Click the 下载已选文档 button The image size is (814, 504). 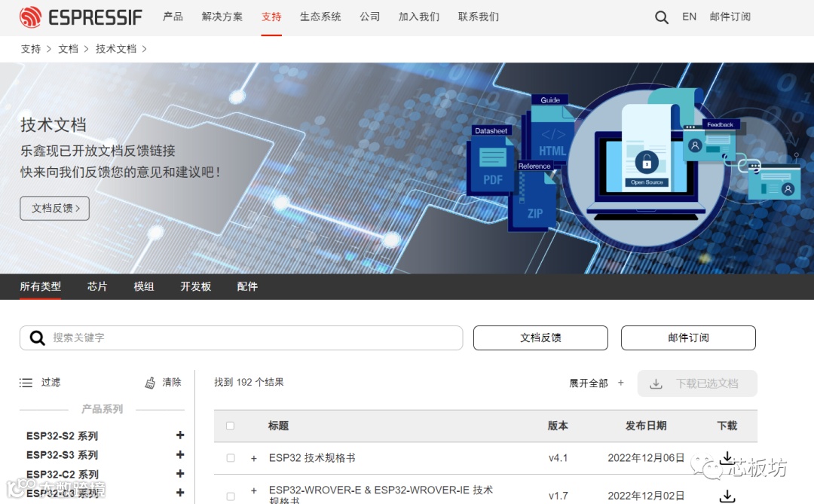tap(697, 383)
